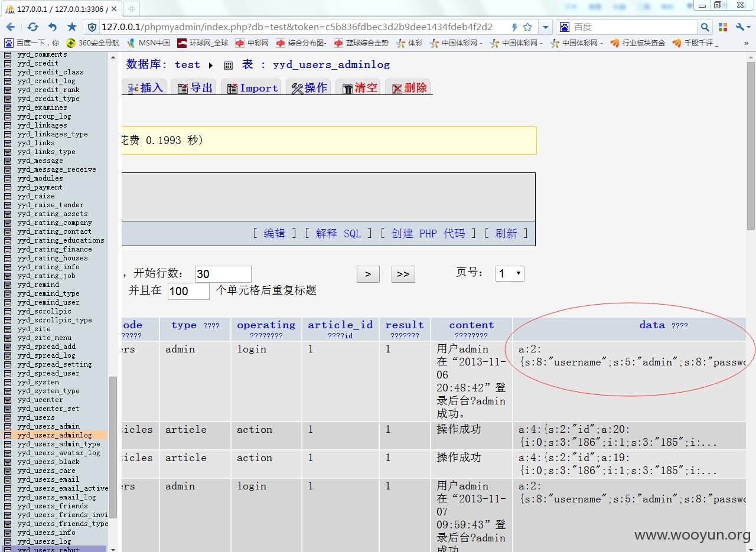
Task: Switch to the 导出 (Export) tab
Action: 195,87
